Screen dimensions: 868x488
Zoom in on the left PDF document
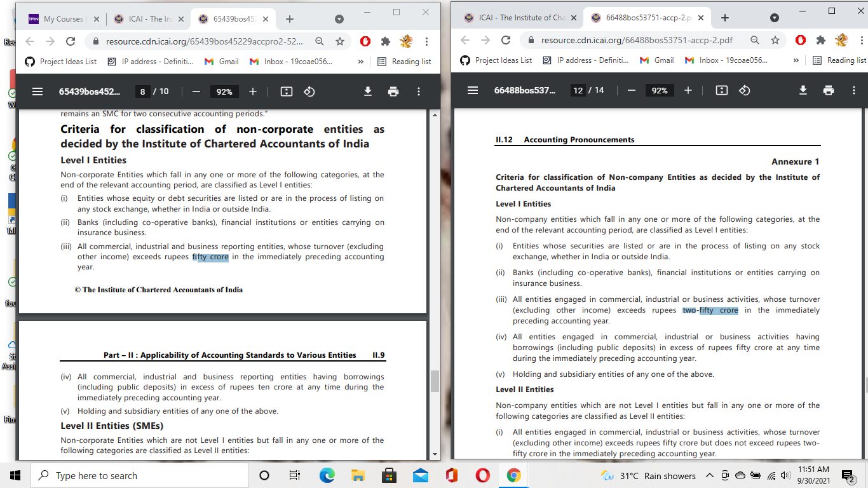253,91
